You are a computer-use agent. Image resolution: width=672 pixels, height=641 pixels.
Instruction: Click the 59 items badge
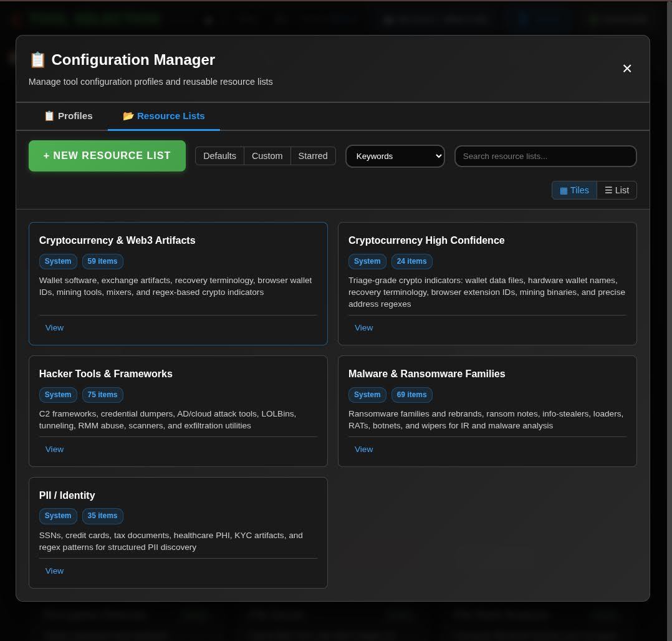[x=102, y=261]
